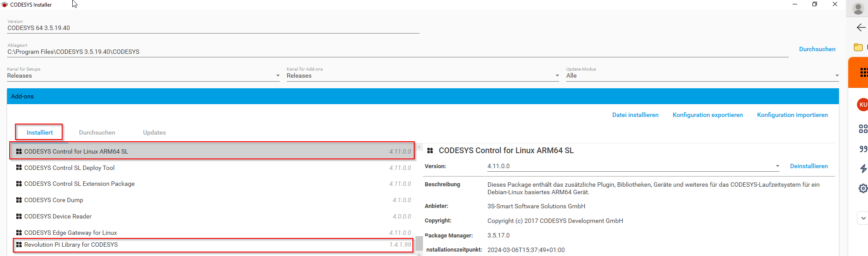Viewport: 868px width, 256px height.
Task: Click the back arrow in right sidebar
Action: (x=861, y=27)
